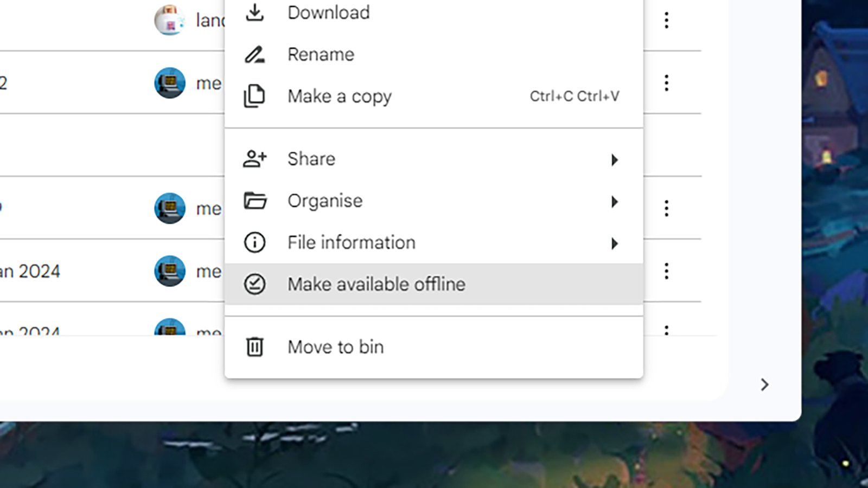This screenshot has width=868, height=488.
Task: Choose Download from the context menu
Action: (434, 12)
